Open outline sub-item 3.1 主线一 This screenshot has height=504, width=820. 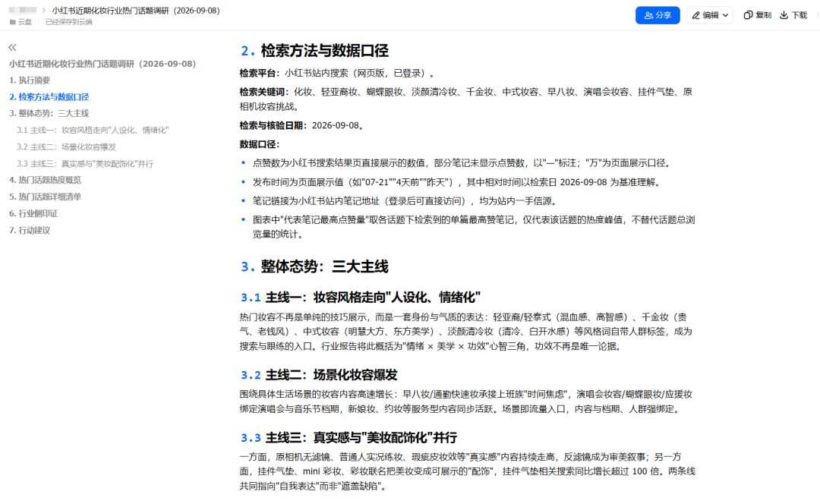coord(93,131)
